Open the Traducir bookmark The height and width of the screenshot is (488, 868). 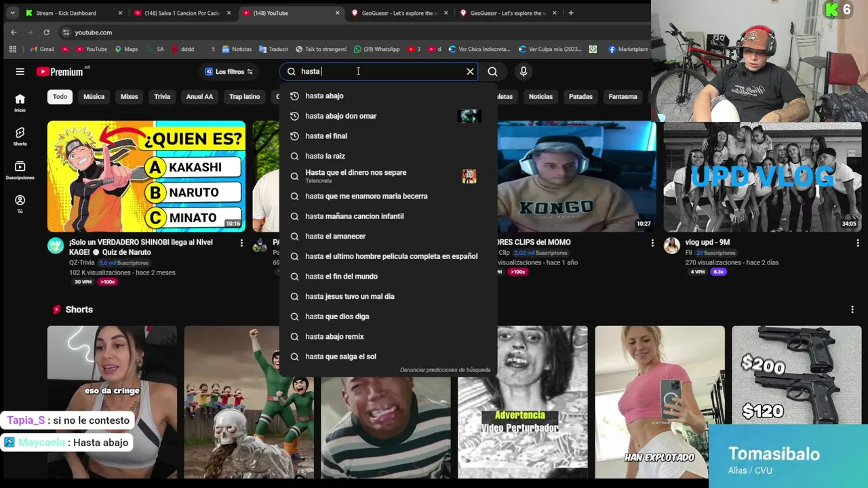274,49
